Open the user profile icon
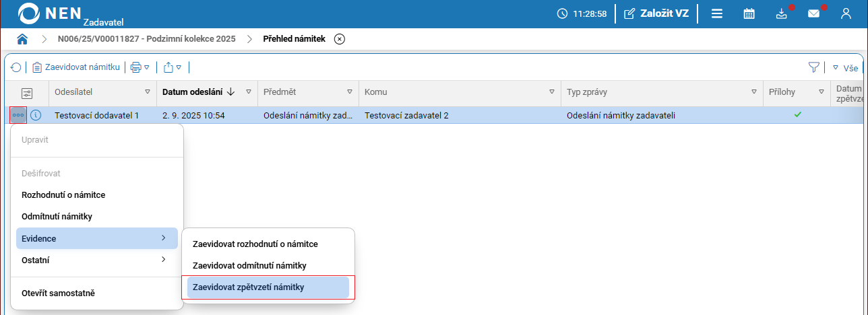The image size is (868, 315). tap(846, 13)
